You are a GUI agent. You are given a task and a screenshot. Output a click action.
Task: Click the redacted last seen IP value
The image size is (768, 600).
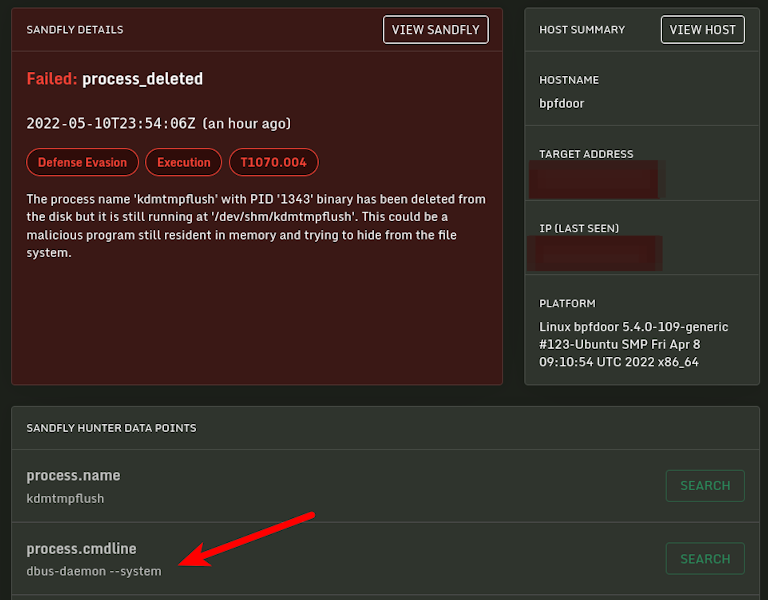tap(596, 252)
